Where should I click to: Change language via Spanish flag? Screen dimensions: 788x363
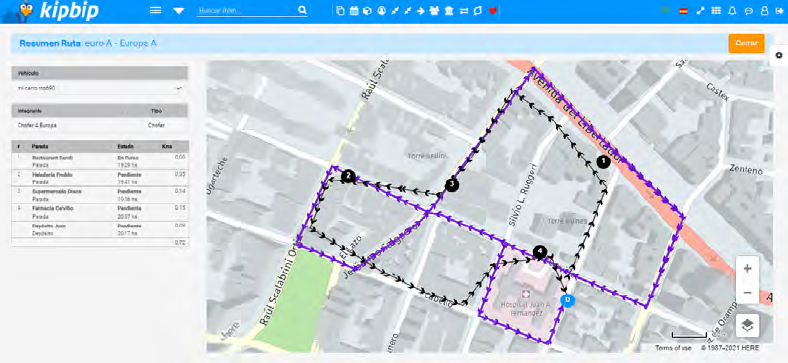click(683, 11)
